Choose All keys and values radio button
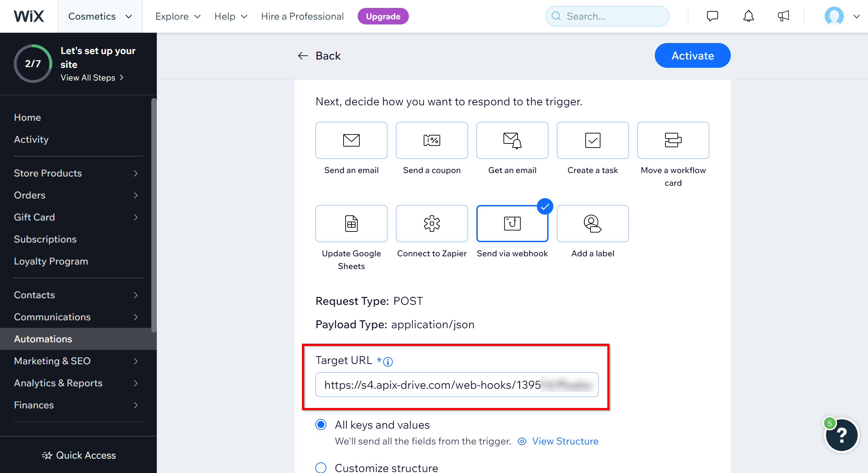The image size is (868, 473). [321, 425]
